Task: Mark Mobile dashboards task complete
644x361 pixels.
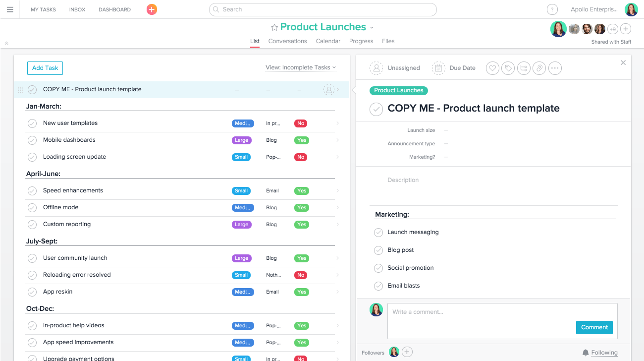Action: 32,140
